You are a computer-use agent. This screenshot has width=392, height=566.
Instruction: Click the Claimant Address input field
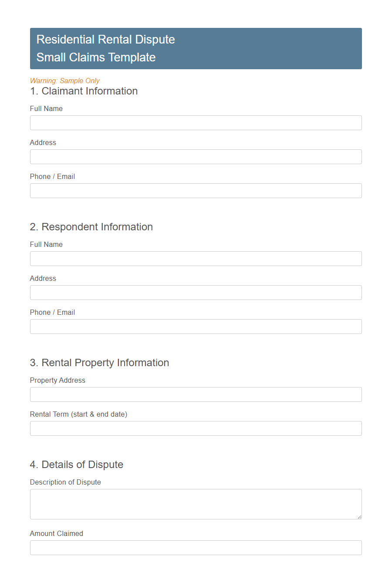pos(196,157)
